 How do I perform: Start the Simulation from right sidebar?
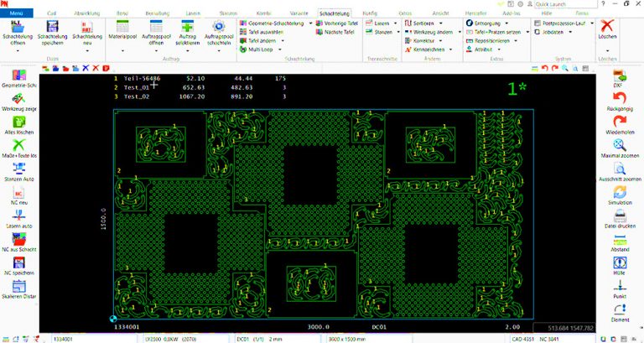click(620, 195)
